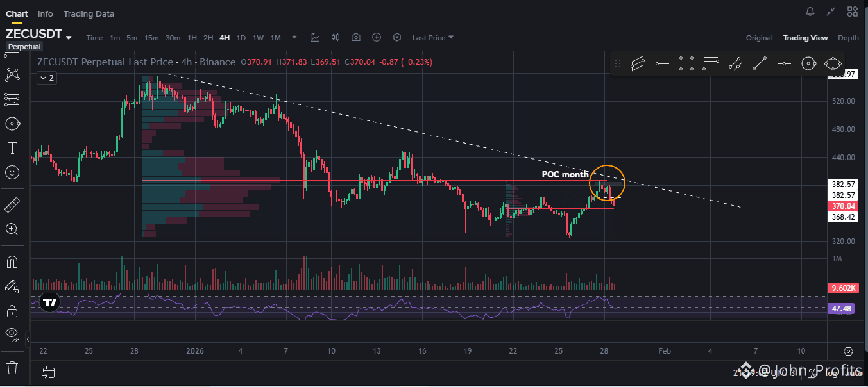Select the horizontal line drawing tool
The height and width of the screenshot is (387, 868).
click(x=784, y=63)
